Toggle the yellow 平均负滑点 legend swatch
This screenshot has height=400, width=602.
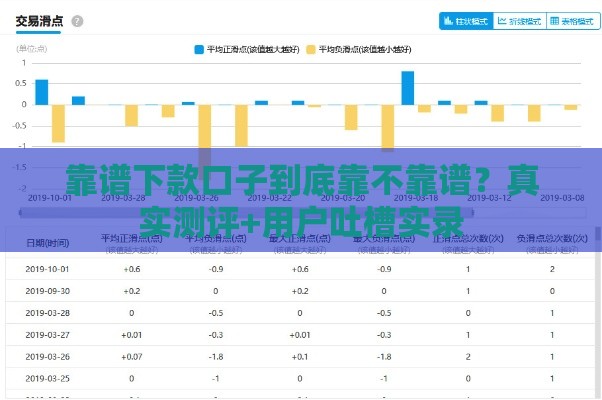tap(311, 50)
